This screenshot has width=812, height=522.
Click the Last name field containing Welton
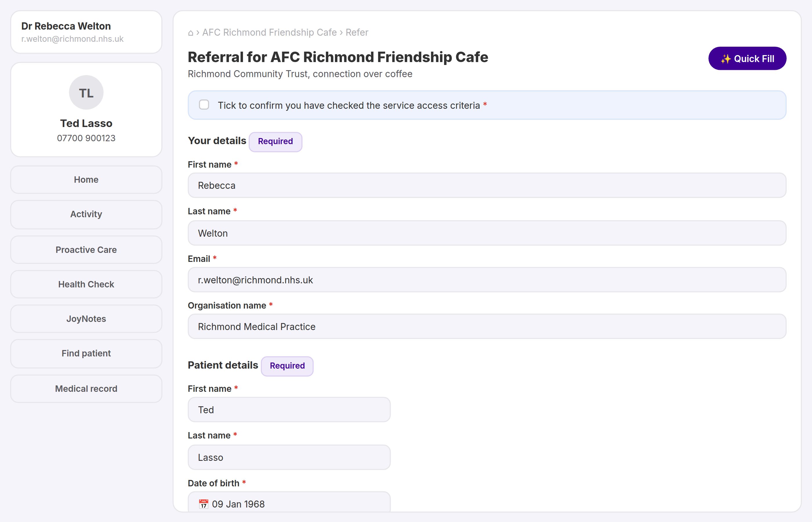[487, 233]
